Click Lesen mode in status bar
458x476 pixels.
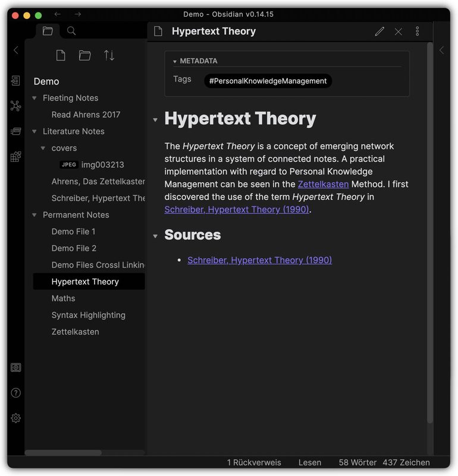tap(310, 463)
